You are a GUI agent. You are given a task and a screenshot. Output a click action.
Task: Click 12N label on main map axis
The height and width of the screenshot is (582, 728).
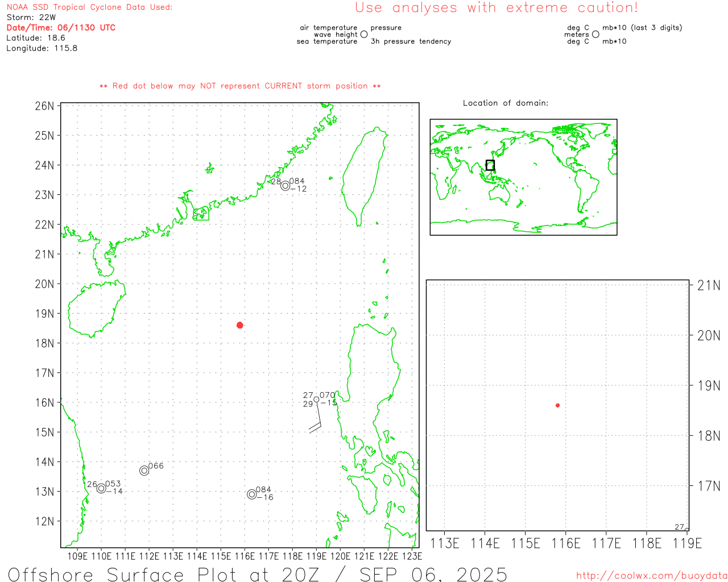click(x=44, y=521)
